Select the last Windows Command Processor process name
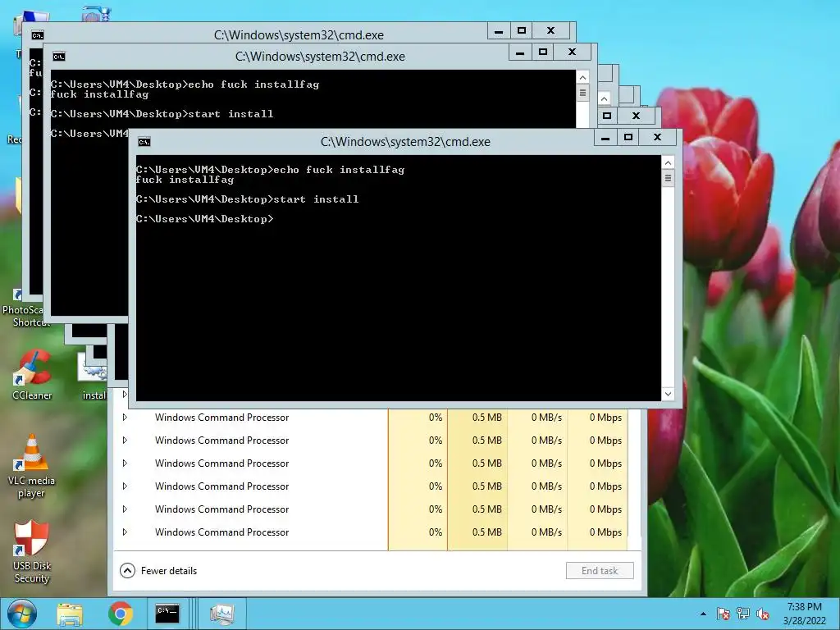This screenshot has width=840, height=630. (x=221, y=532)
